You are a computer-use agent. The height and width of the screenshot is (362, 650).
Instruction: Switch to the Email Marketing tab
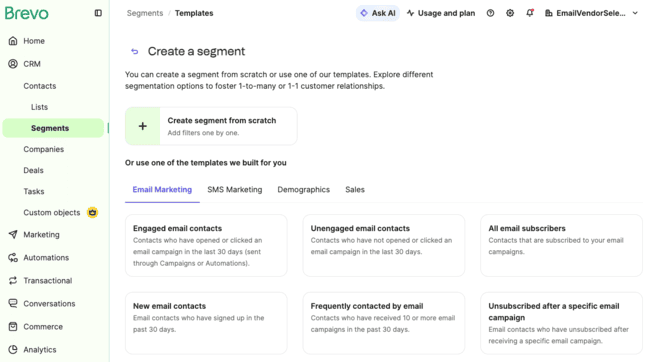pos(162,190)
